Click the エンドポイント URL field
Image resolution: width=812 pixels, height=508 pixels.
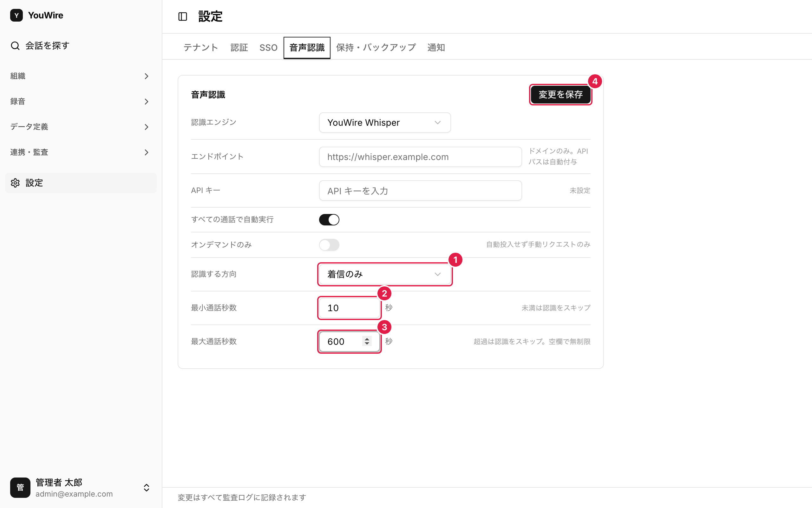(x=420, y=157)
